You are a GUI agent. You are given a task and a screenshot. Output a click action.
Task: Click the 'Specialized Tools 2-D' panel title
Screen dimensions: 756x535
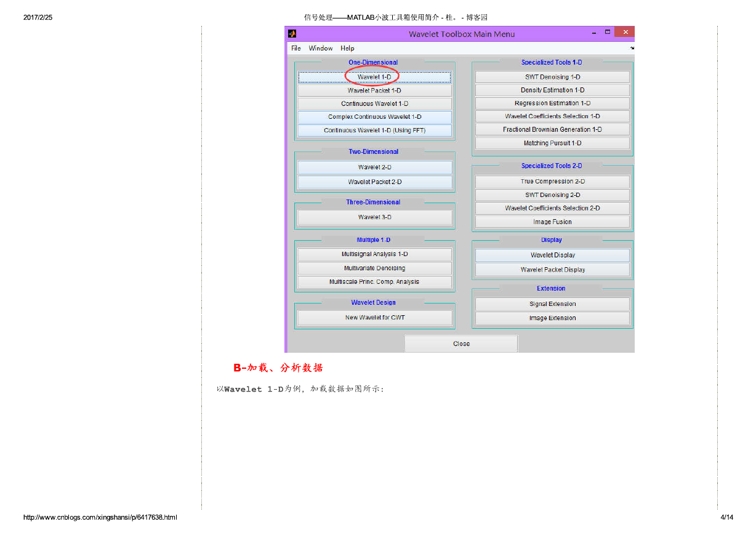552,166
